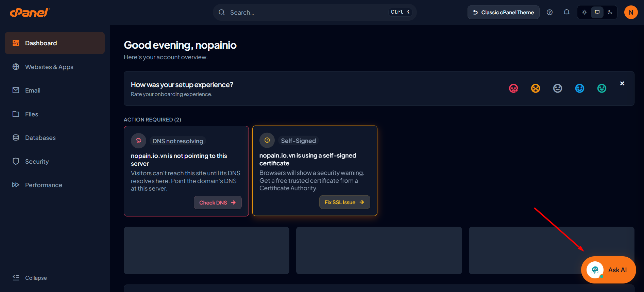
Task: Click the DNS not resolving label
Action: click(178, 141)
